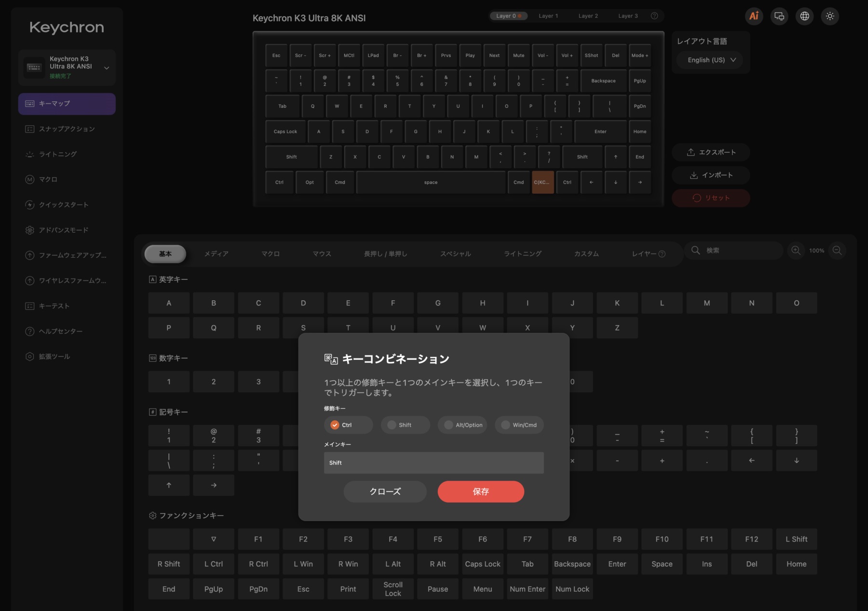This screenshot has height=611, width=868.
Task: Click the zoom in magnifier icon
Action: pyautogui.click(x=796, y=251)
